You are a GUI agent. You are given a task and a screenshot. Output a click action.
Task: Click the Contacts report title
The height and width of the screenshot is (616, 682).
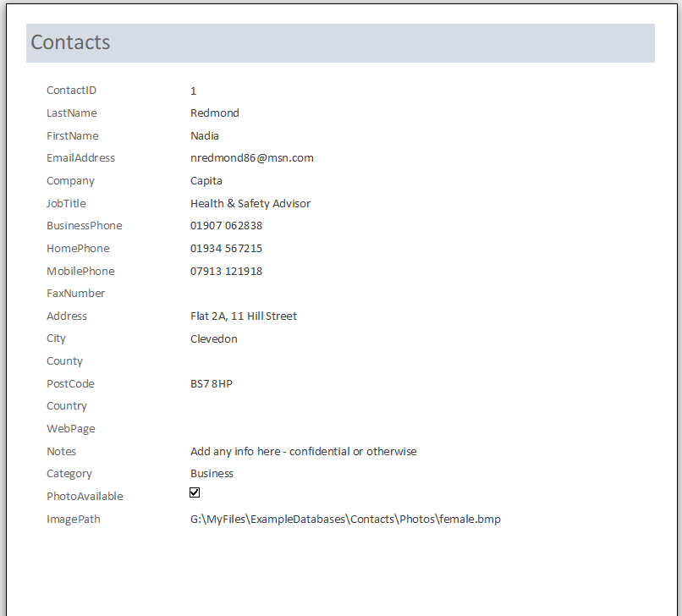[70, 42]
